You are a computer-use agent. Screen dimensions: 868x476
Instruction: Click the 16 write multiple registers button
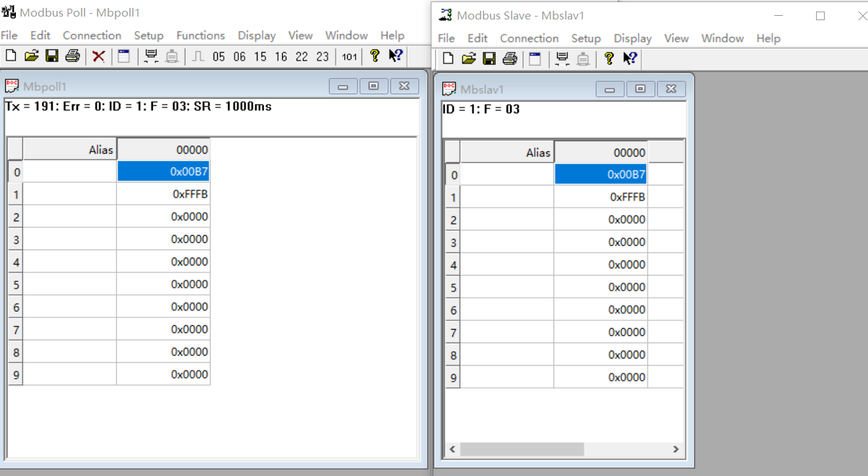281,56
